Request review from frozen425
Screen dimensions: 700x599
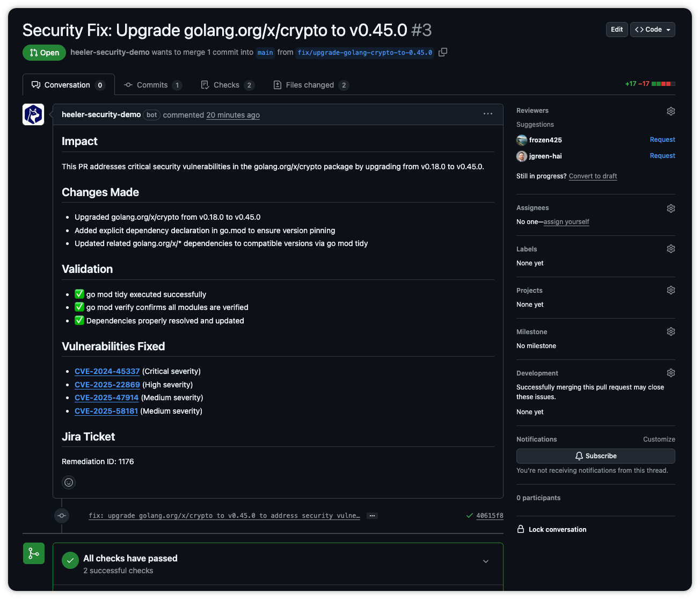click(662, 140)
